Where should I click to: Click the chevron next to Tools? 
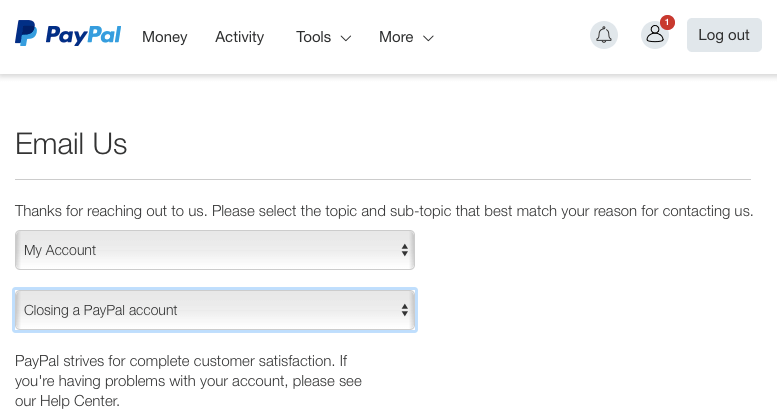[x=346, y=38]
